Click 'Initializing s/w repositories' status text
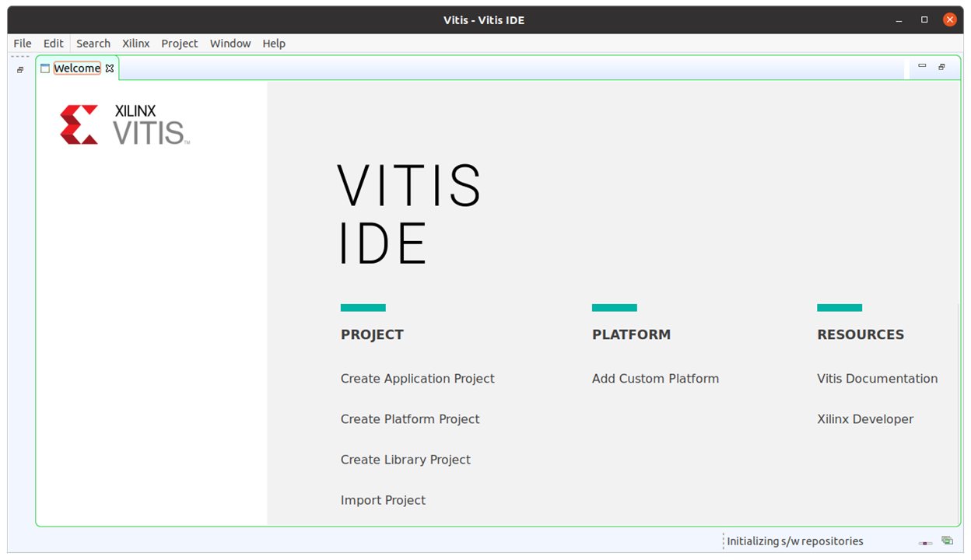The width and height of the screenshot is (971, 560). (x=795, y=541)
